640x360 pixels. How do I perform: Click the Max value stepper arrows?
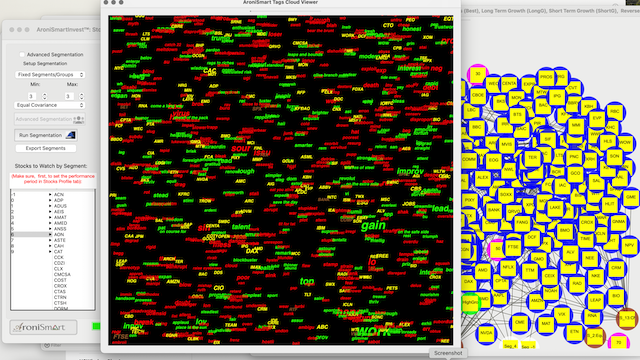pyautogui.click(x=82, y=96)
